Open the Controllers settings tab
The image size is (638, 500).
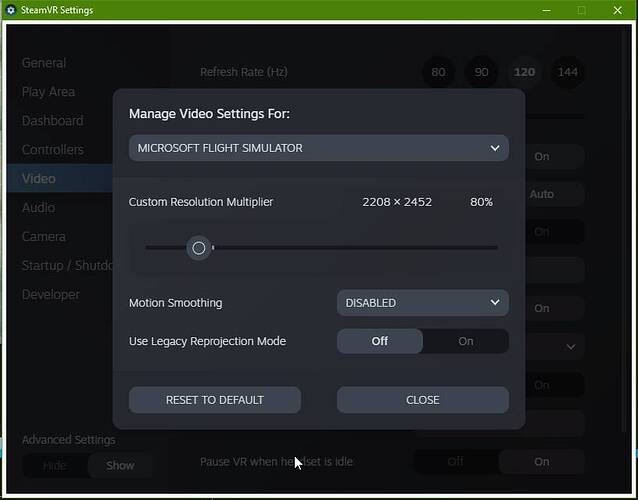pyautogui.click(x=53, y=150)
